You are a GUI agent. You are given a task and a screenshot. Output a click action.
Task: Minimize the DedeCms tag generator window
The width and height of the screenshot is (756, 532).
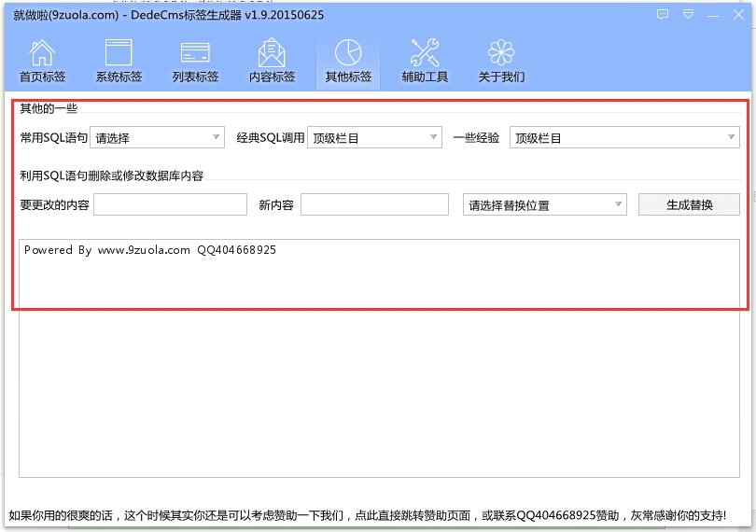click(x=713, y=16)
